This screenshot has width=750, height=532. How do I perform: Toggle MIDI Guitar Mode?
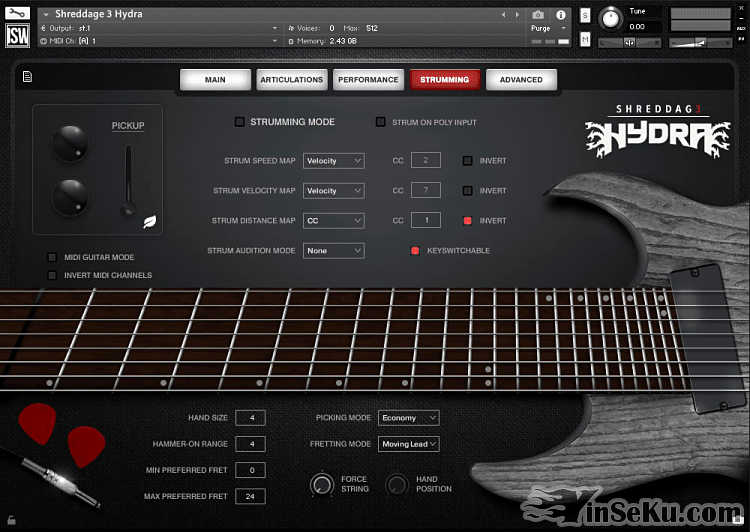[53, 257]
